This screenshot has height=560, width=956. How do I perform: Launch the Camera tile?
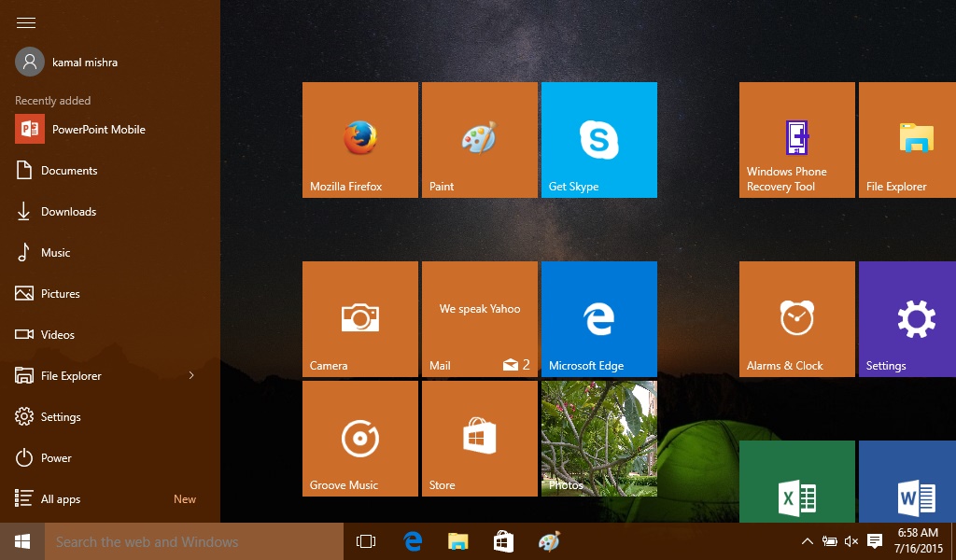(x=360, y=318)
